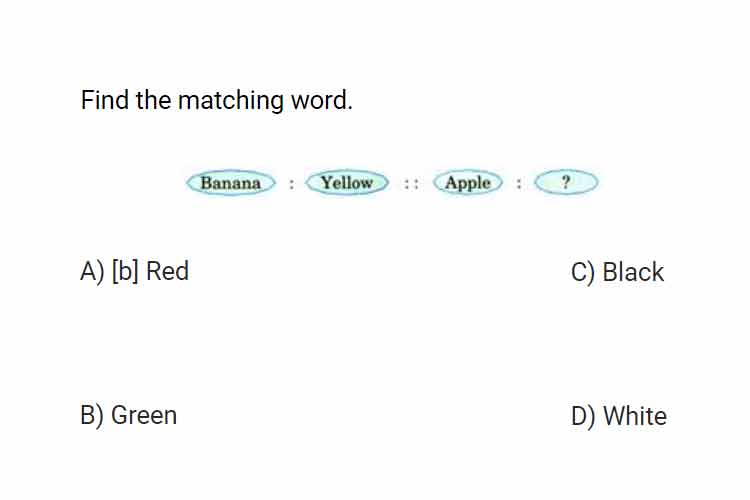The height and width of the screenshot is (500, 750).
Task: Click the question mark oval
Action: click(566, 182)
